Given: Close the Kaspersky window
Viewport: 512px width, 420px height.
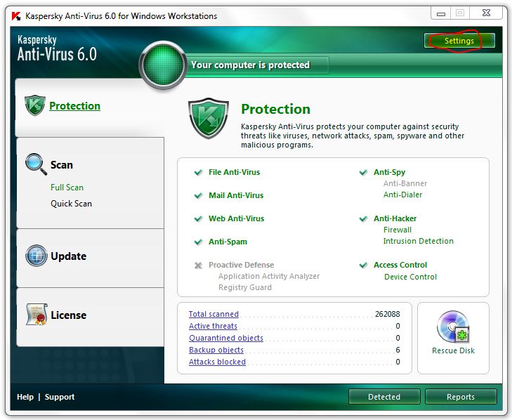Looking at the screenshot, I should [486, 13].
